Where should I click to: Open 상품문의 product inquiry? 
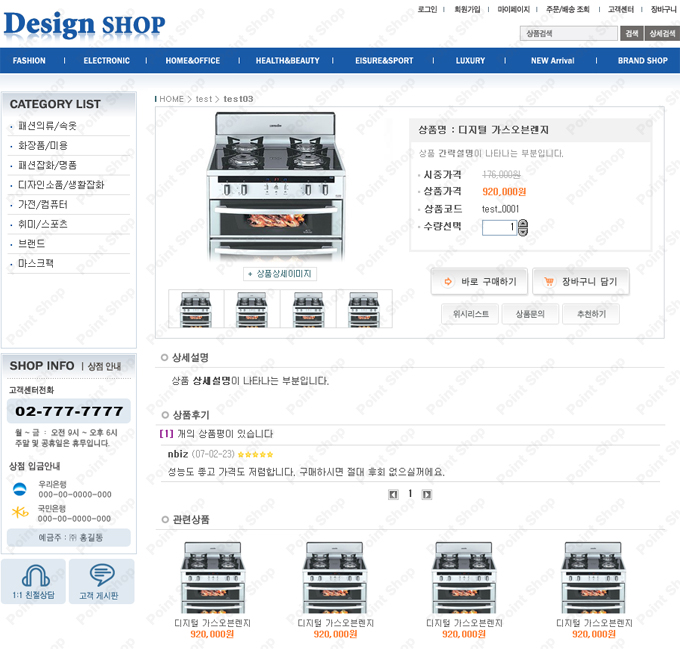coord(530,314)
